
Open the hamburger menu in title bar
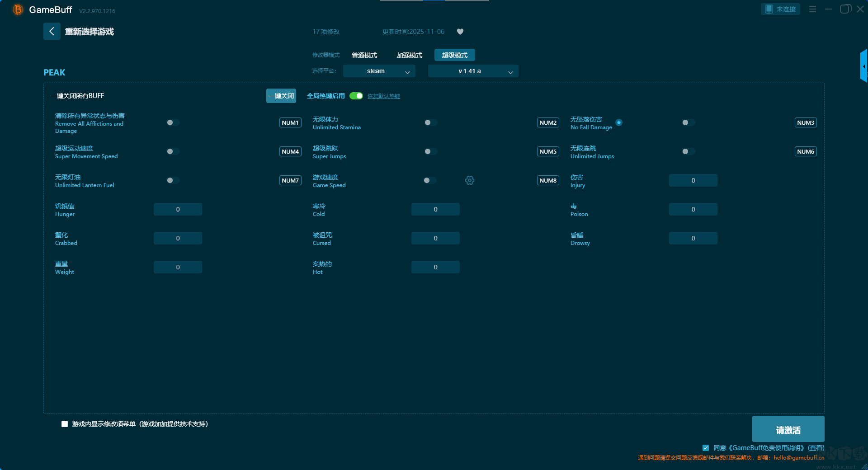pos(812,9)
